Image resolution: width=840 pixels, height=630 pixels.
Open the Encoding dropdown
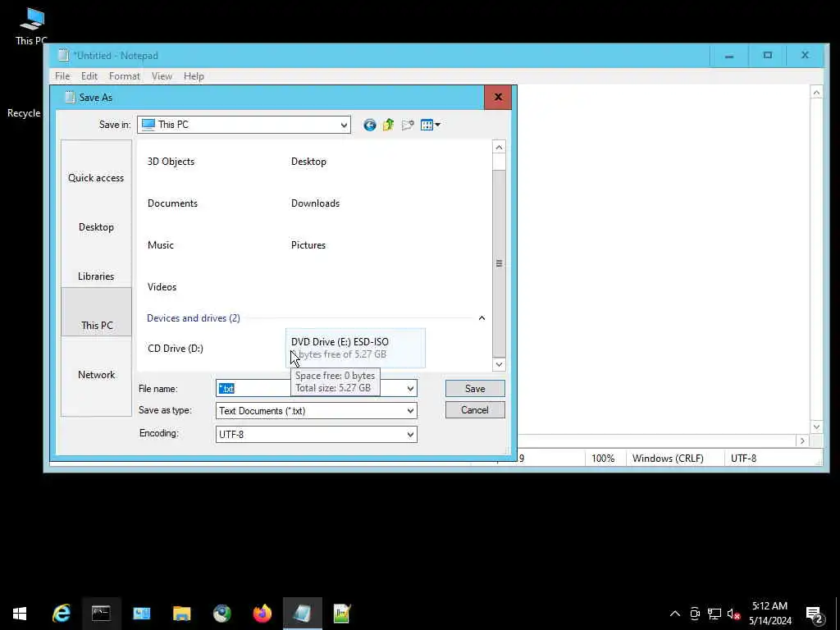pos(410,435)
